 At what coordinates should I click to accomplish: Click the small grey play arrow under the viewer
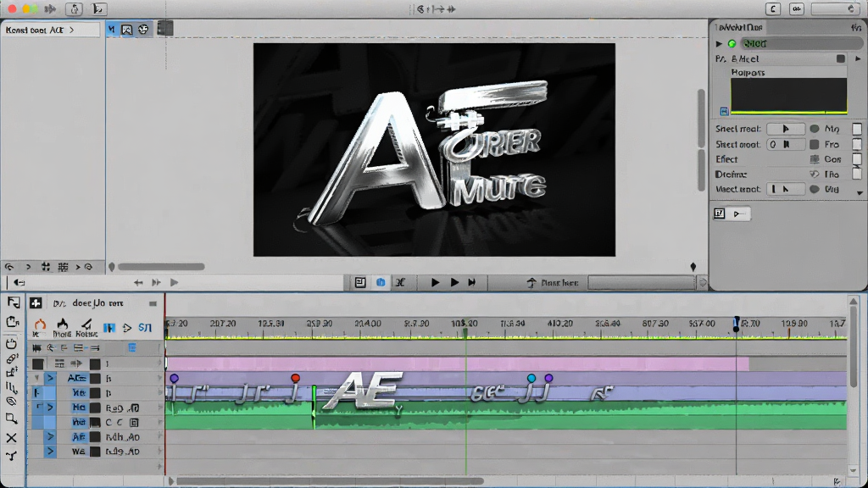coord(175,283)
